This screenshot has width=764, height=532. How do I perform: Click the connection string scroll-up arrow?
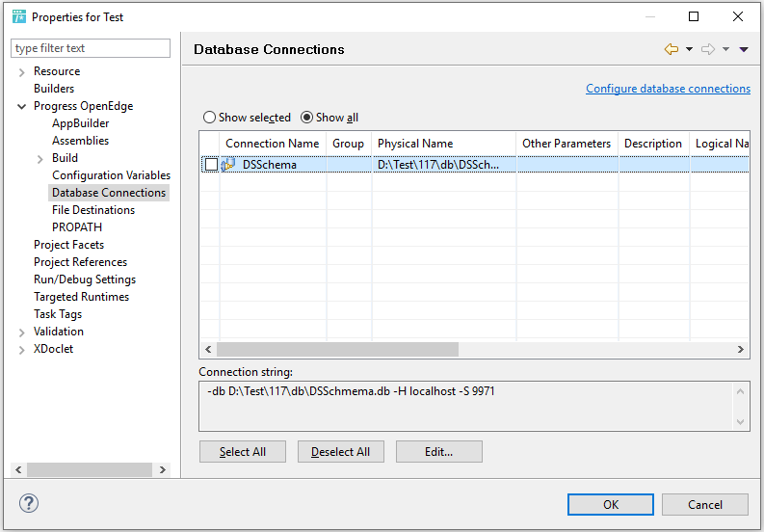[740, 391]
